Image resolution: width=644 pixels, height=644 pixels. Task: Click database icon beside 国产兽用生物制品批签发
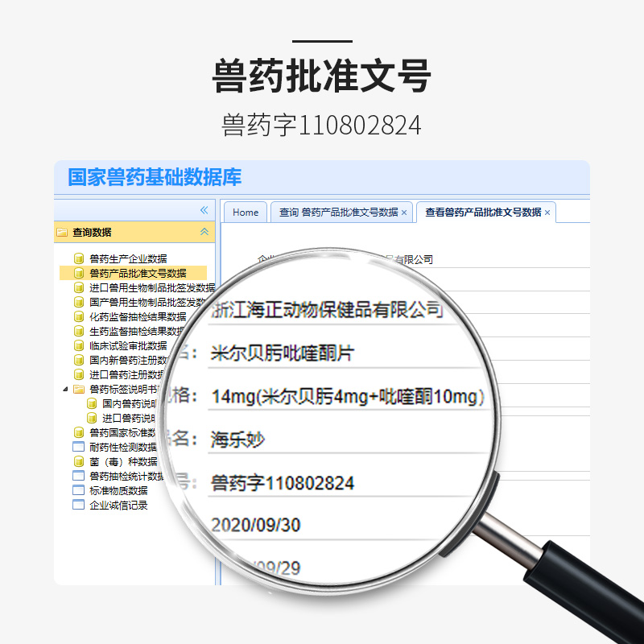click(78, 303)
